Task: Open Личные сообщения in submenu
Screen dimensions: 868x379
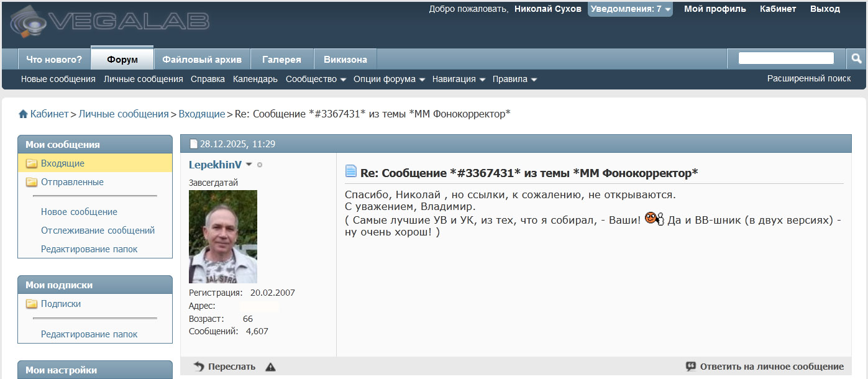Action: click(144, 79)
